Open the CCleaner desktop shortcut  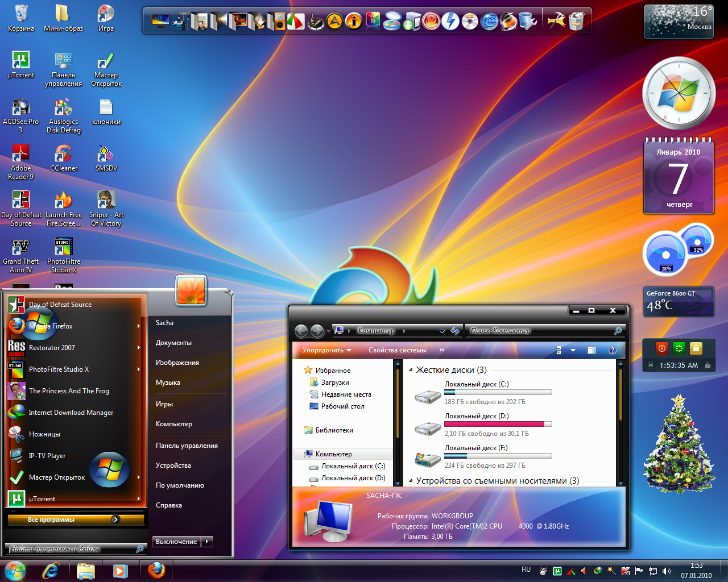pos(64,158)
